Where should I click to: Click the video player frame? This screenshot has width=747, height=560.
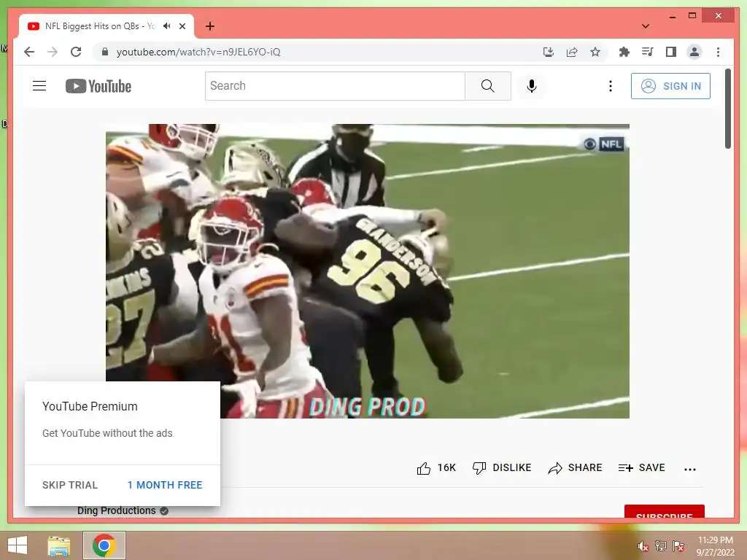368,271
